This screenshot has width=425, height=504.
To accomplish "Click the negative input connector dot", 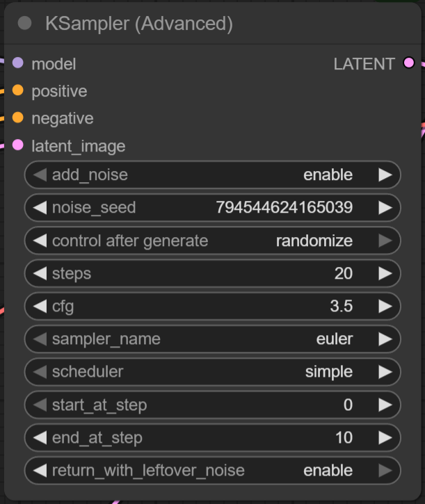I will tap(18, 118).
